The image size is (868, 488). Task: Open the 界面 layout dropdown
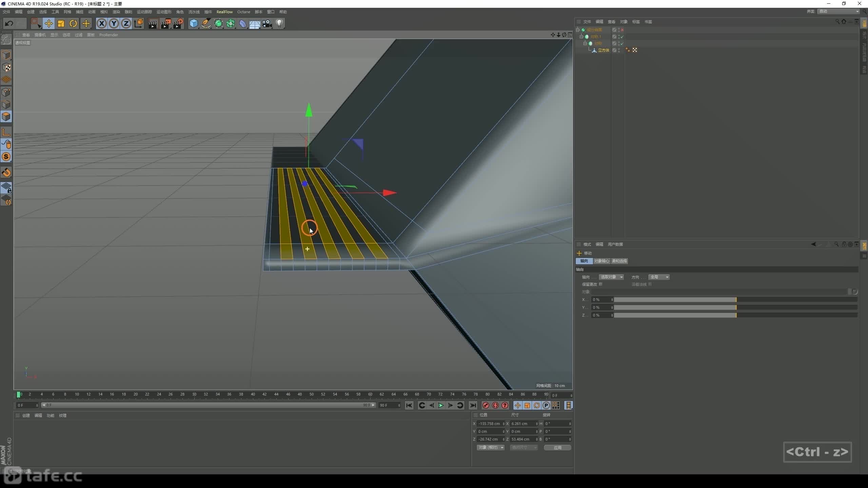pos(839,12)
